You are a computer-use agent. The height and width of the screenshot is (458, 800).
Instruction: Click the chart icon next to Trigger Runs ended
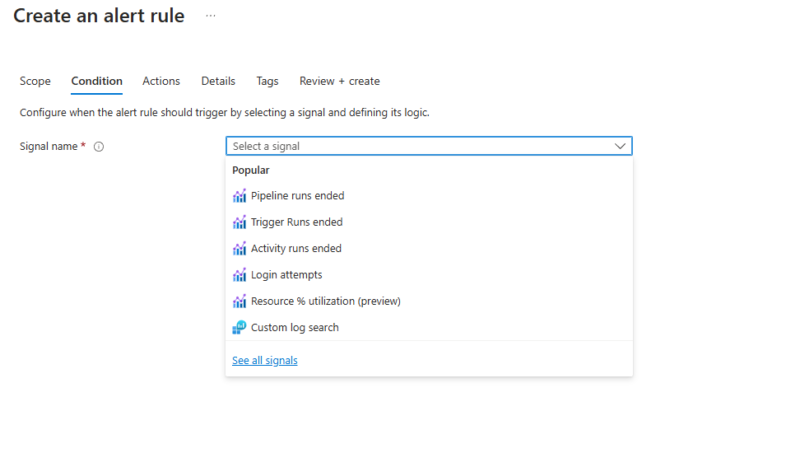(239, 222)
